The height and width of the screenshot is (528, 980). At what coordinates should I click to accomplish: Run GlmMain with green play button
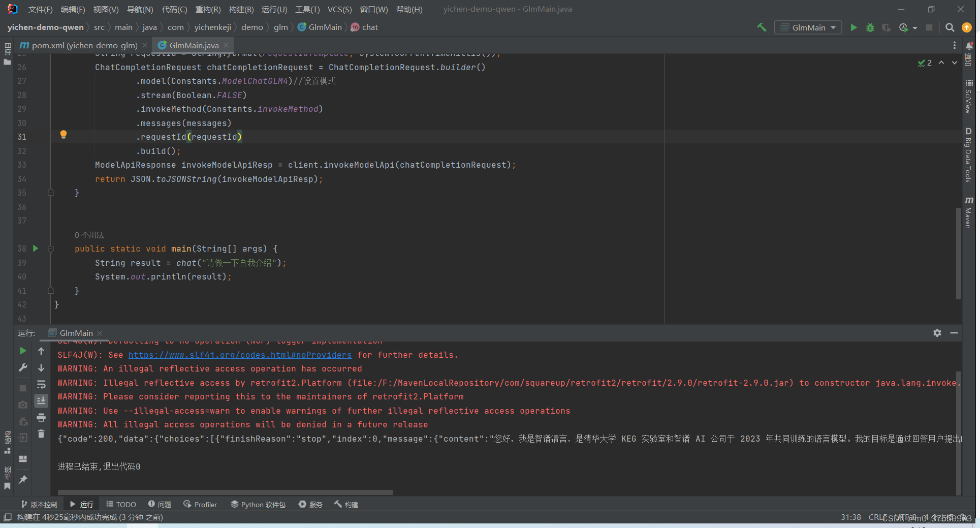(x=853, y=27)
